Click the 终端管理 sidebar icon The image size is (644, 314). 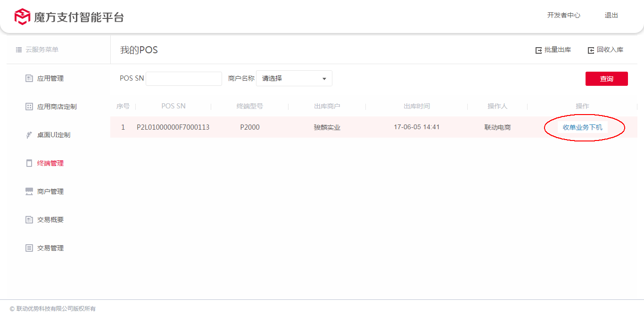click(29, 163)
